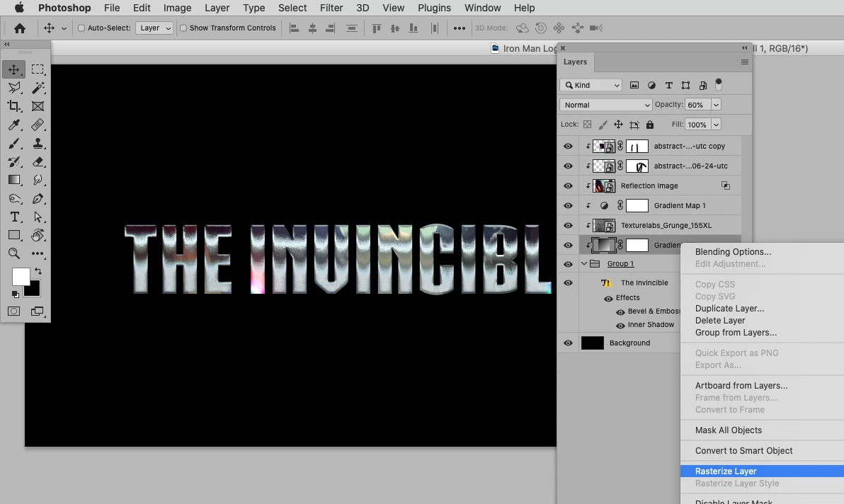The width and height of the screenshot is (844, 504).
Task: Filter layers by pixel kind
Action: (x=634, y=85)
